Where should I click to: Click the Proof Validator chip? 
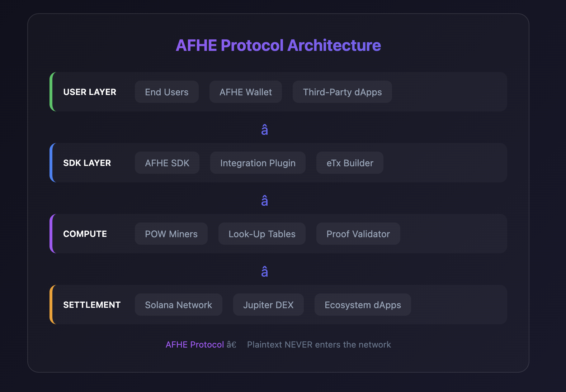click(x=358, y=234)
